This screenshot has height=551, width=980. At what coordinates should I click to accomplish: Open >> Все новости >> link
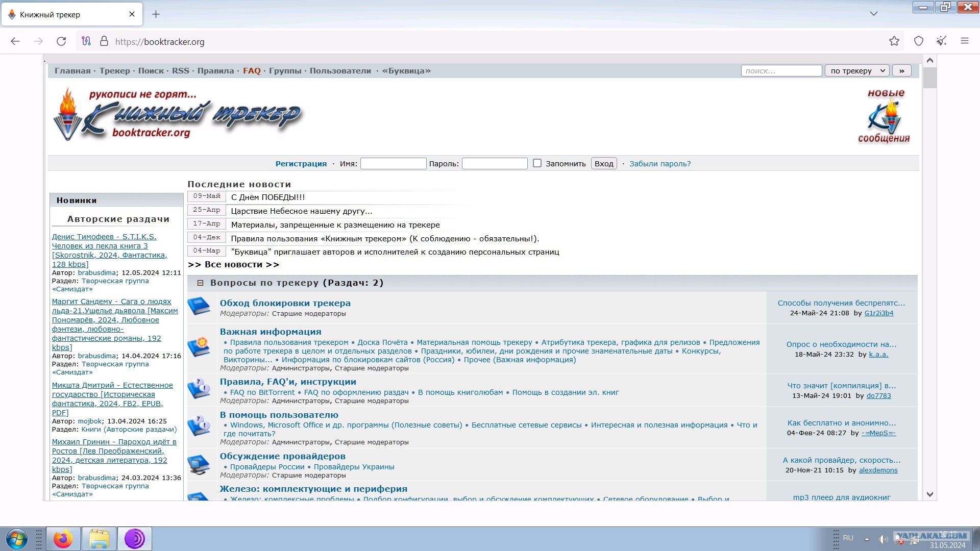(233, 264)
